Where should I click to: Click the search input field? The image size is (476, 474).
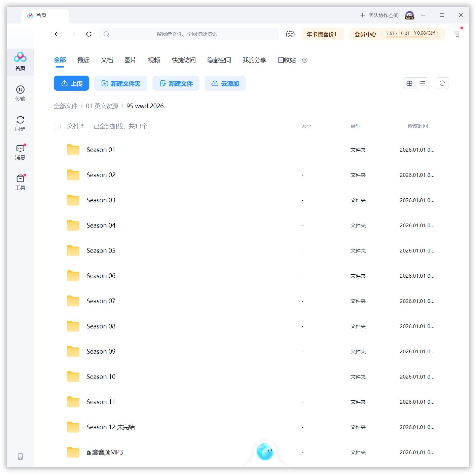click(x=188, y=34)
